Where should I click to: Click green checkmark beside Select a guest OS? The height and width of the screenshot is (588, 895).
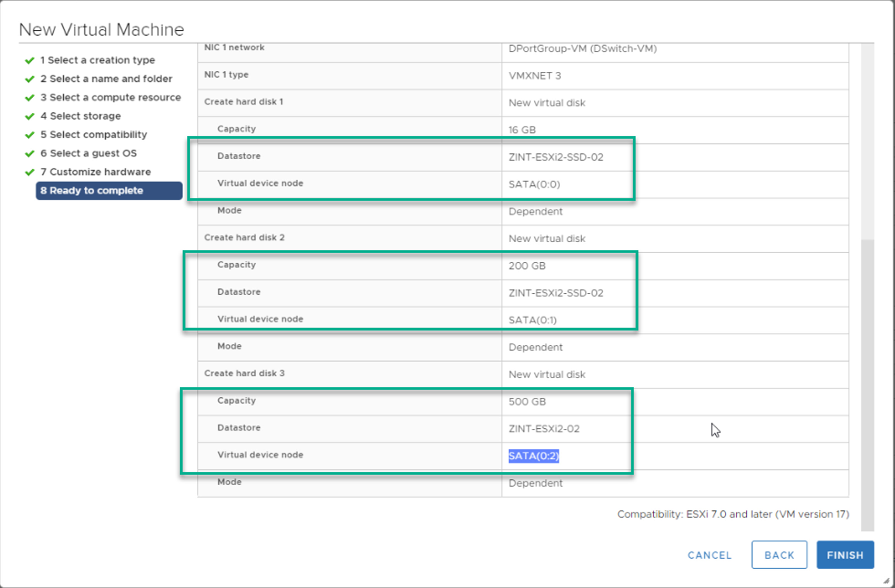click(x=29, y=153)
